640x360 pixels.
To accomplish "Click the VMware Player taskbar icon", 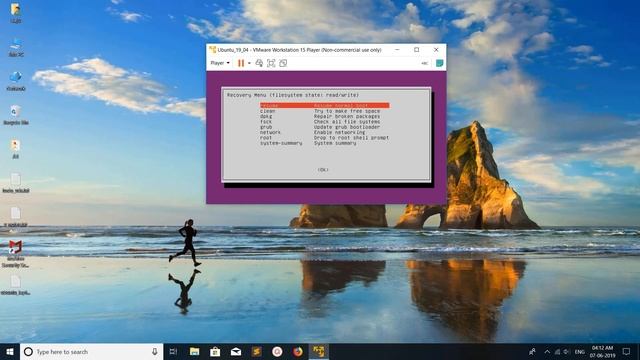I will (319, 351).
